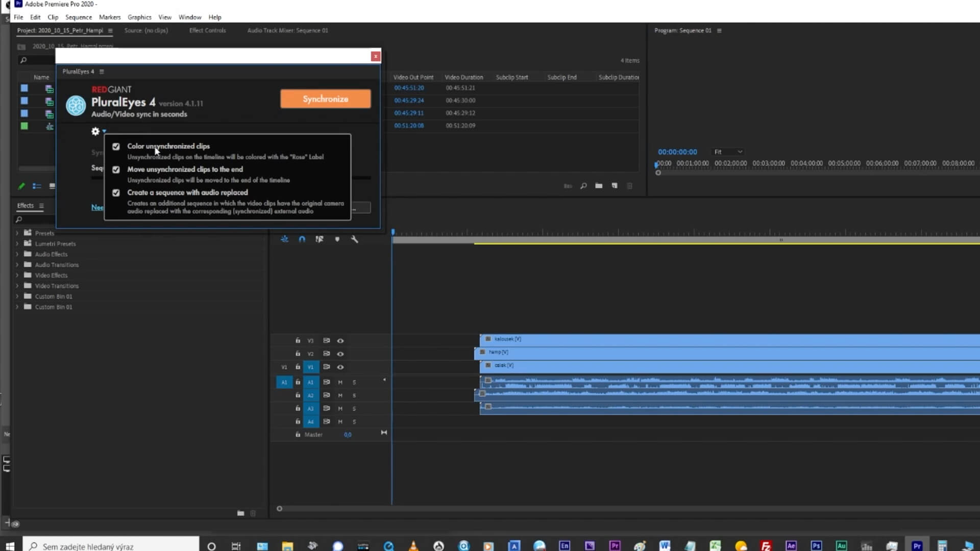Add a marker via timeline shield icon
This screenshot has width=980, height=551.
coord(337,239)
